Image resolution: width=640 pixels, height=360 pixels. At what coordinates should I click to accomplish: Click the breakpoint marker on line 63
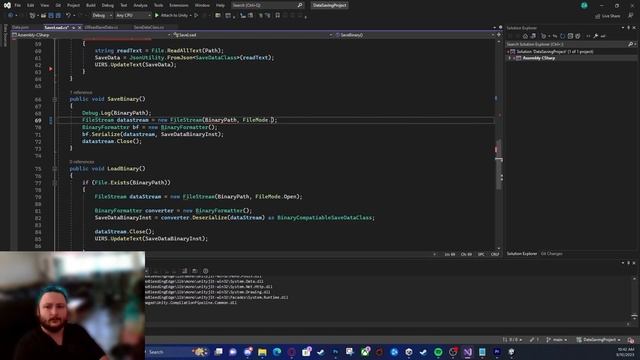click(x=51, y=69)
